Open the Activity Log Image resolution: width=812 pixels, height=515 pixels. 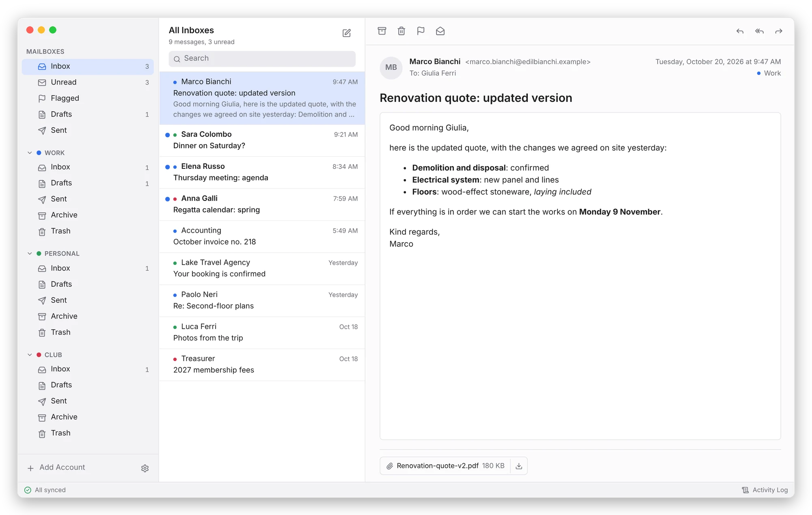(x=765, y=490)
